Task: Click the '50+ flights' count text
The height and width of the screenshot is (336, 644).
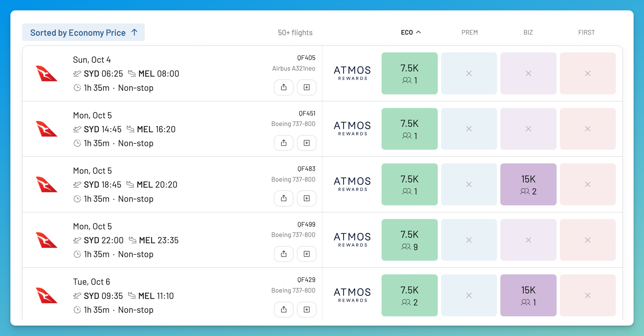Action: coord(295,33)
